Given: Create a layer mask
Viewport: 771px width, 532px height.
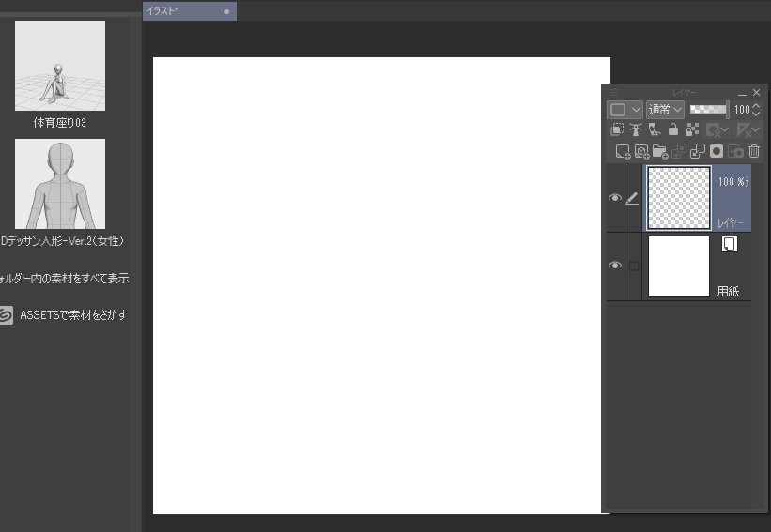Looking at the screenshot, I should (717, 151).
